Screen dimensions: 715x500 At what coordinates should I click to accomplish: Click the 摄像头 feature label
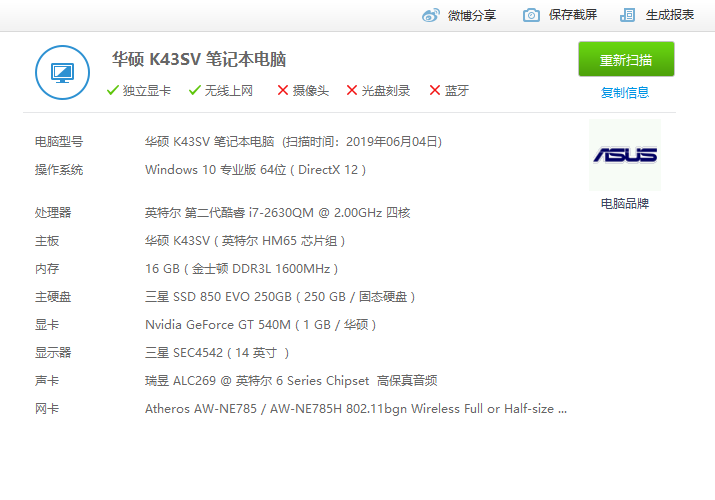311,91
